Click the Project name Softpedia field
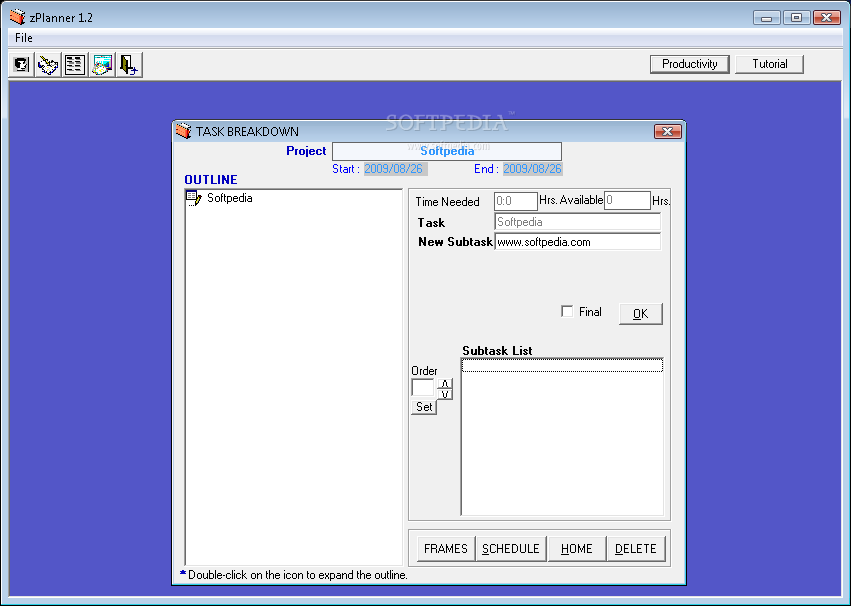Screen dimensions: 851x606 pyautogui.click(x=447, y=151)
